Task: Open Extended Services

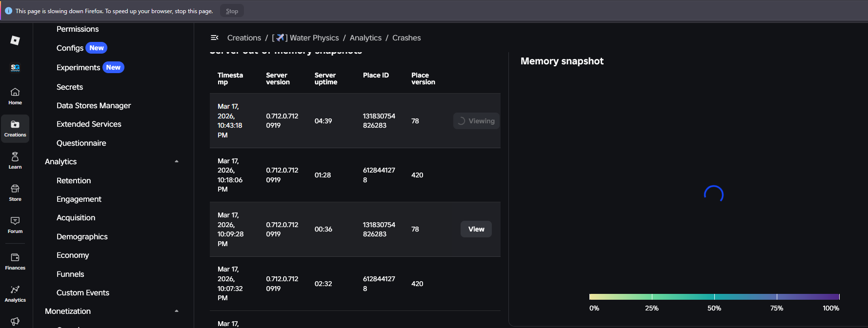Action: tap(89, 124)
